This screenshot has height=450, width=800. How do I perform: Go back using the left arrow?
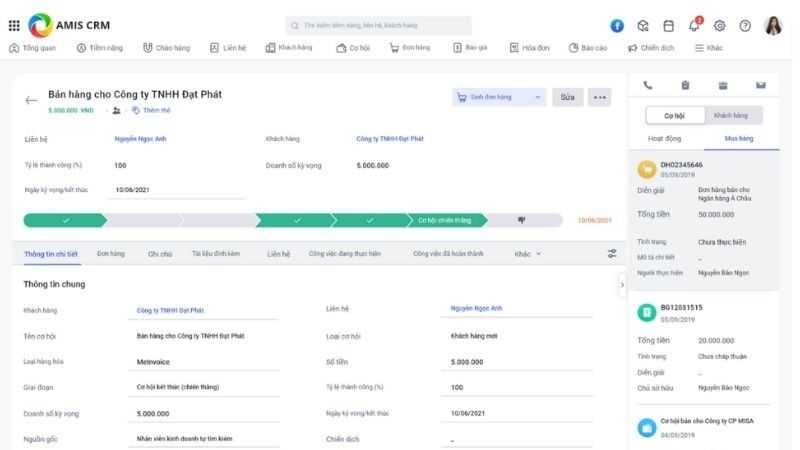pyautogui.click(x=31, y=100)
